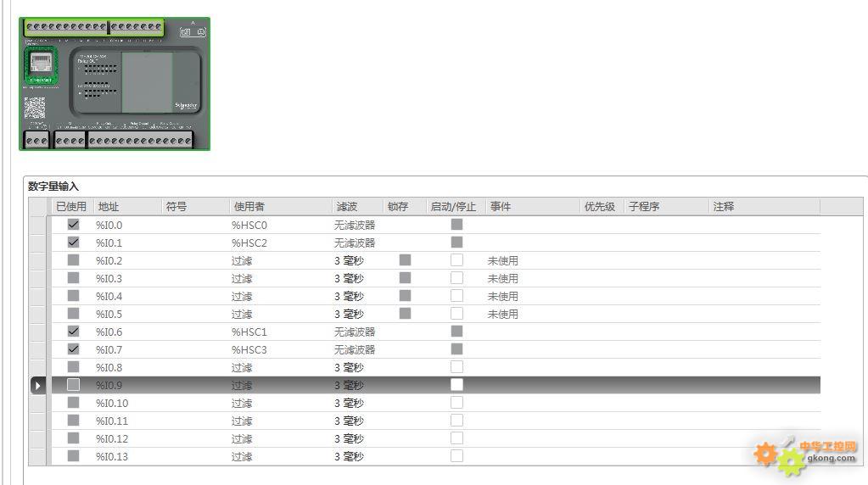Viewport: 868px width, 485px height.
Task: Click the 启动/停止 column header
Action: click(456, 207)
